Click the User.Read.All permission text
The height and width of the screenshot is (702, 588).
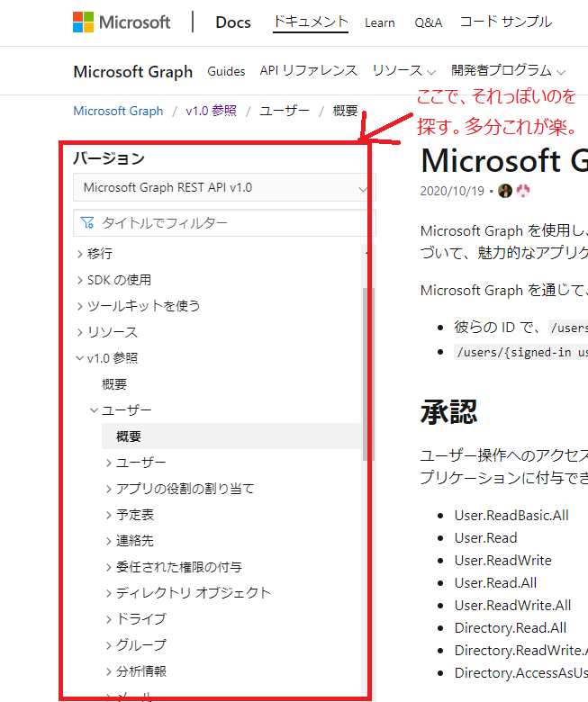pyautogui.click(x=495, y=582)
